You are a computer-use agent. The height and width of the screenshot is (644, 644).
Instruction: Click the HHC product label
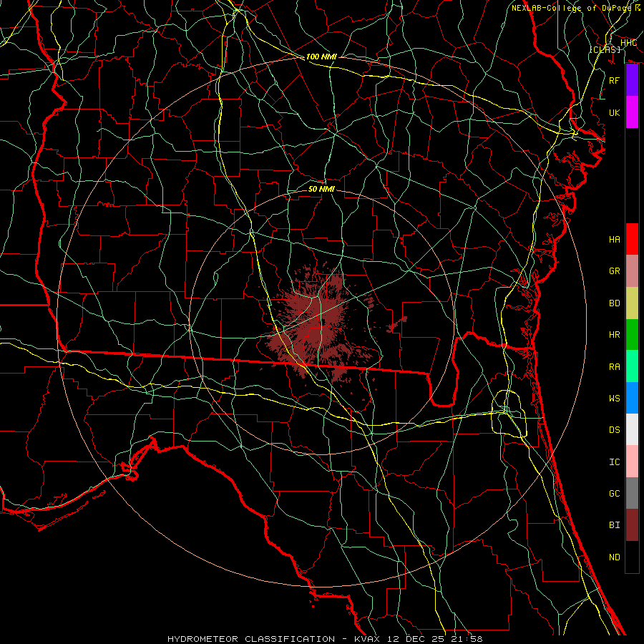pos(628,43)
